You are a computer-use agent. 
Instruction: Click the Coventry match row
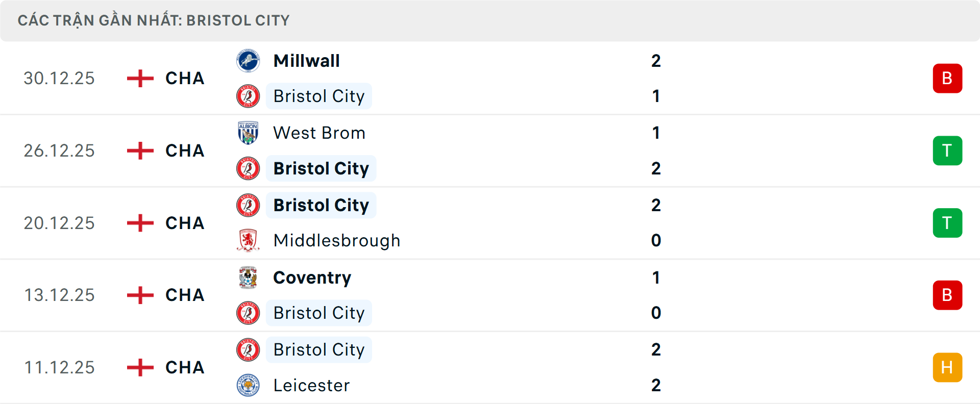pyautogui.click(x=490, y=295)
